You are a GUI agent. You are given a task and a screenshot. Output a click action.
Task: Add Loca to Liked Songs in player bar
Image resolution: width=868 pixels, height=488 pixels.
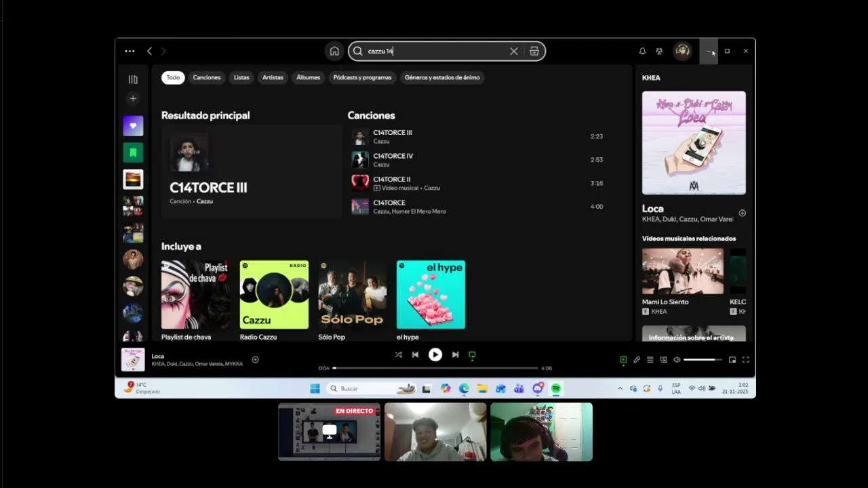tap(256, 360)
